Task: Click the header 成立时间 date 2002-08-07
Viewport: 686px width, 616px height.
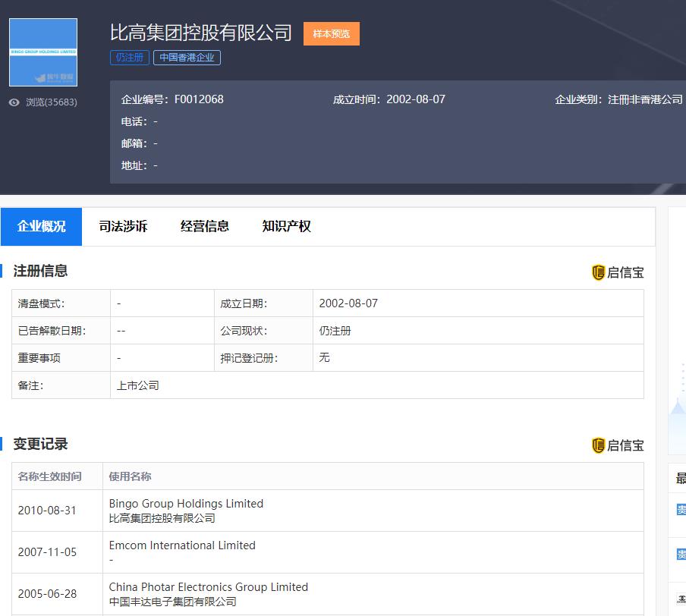Action: click(416, 99)
